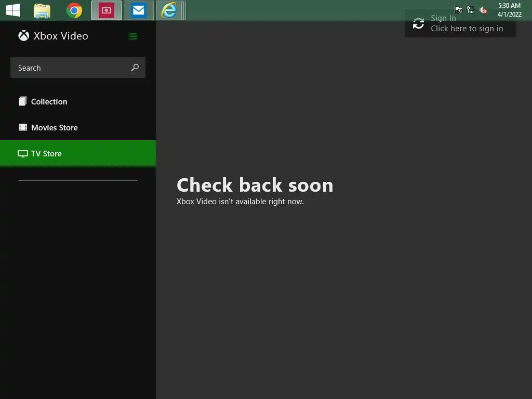Click the 4/1/2022 date text

pyautogui.click(x=509, y=14)
